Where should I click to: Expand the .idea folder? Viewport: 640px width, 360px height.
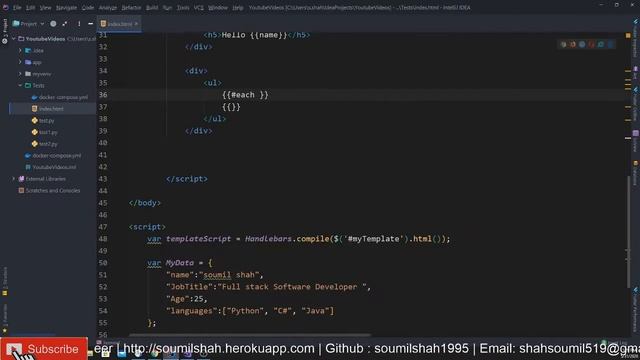pyautogui.click(x=20, y=51)
